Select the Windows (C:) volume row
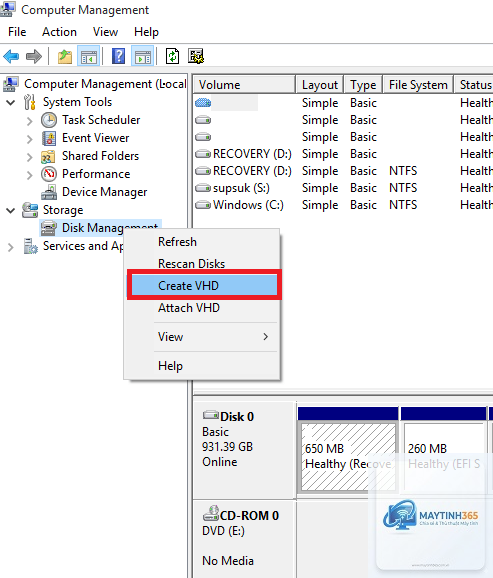Viewport: 493px width, 578px height. click(x=343, y=205)
